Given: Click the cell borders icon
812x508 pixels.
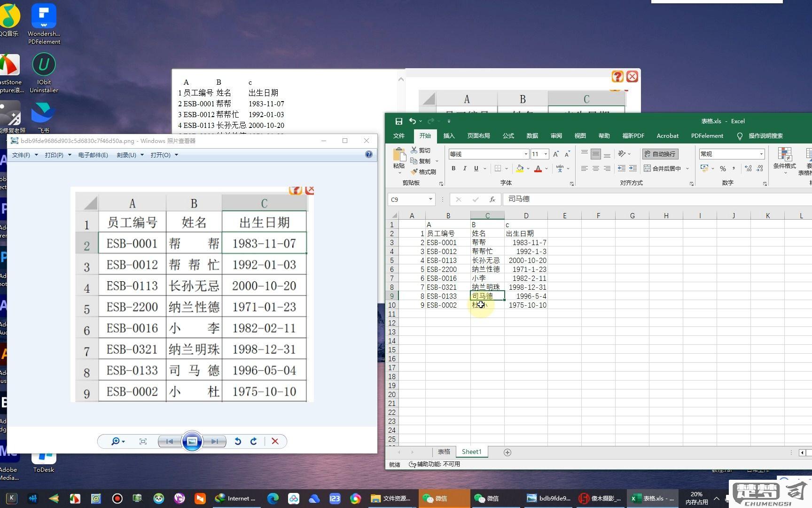Looking at the screenshot, I should [498, 168].
